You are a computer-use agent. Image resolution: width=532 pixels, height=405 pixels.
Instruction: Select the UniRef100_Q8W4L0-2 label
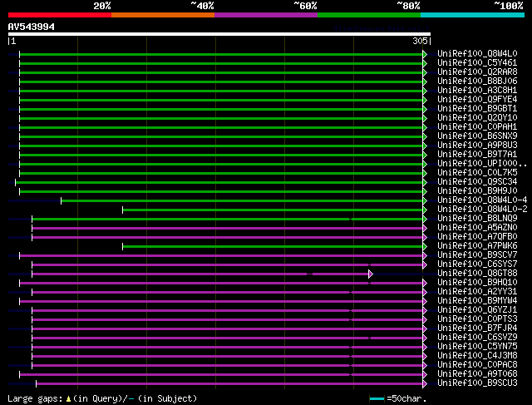(x=482, y=209)
